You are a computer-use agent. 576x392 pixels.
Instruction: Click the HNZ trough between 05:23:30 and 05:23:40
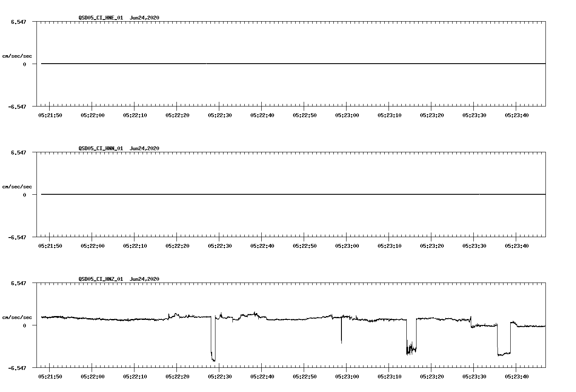(x=504, y=339)
